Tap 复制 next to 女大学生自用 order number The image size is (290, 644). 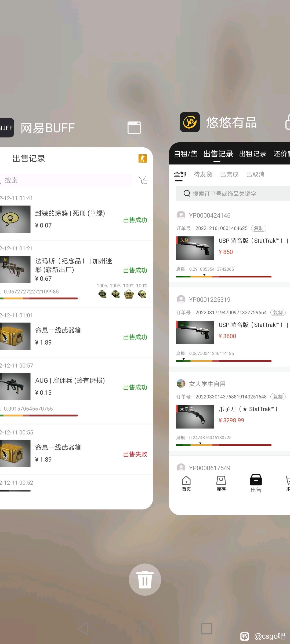(x=278, y=397)
